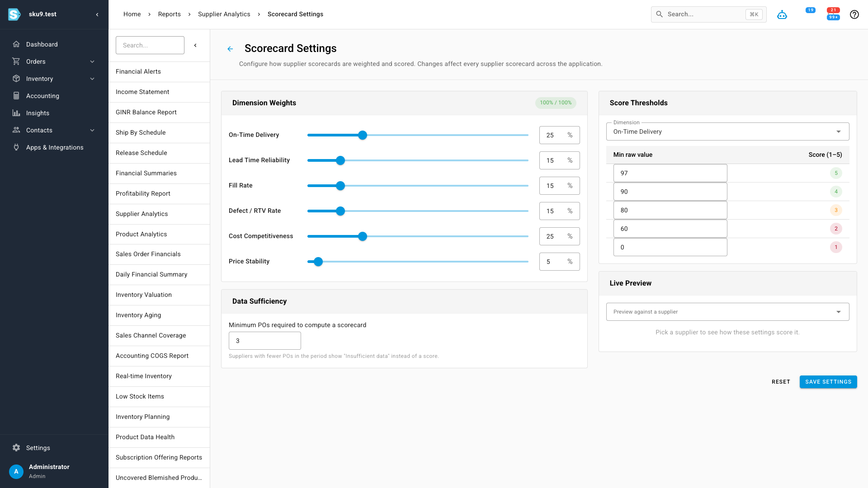Open Product Analytics report

click(159, 234)
